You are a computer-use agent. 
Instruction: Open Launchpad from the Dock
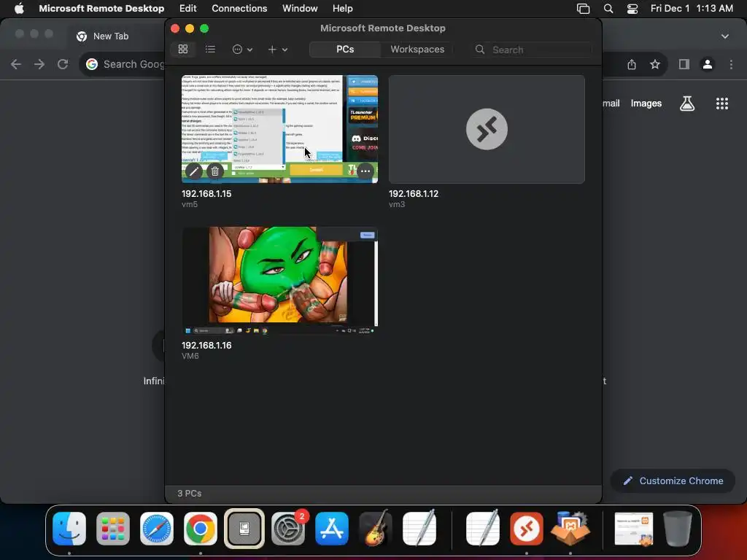pos(113,529)
